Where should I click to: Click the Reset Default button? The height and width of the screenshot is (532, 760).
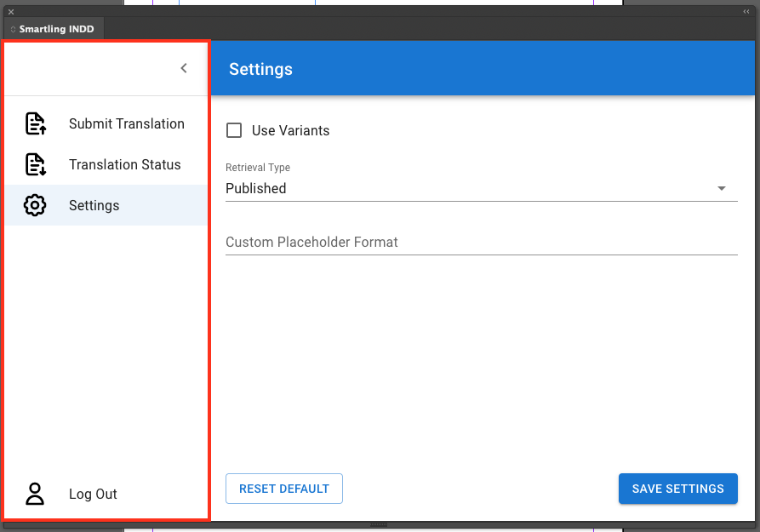(284, 489)
